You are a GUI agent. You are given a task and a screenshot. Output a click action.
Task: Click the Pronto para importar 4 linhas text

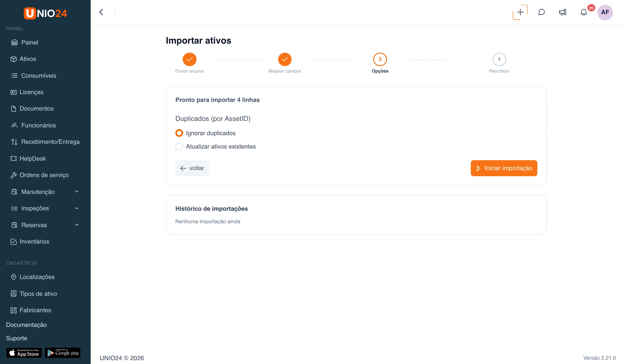tap(217, 100)
